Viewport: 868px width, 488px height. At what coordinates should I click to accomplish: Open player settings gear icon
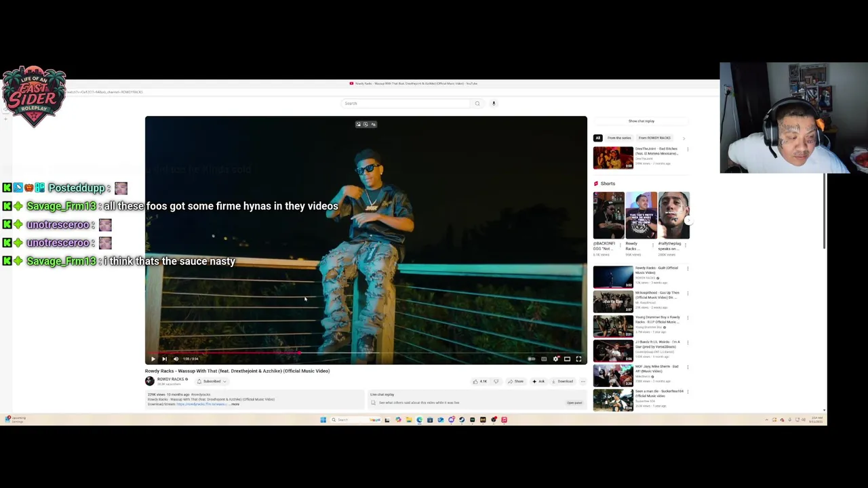click(x=555, y=359)
